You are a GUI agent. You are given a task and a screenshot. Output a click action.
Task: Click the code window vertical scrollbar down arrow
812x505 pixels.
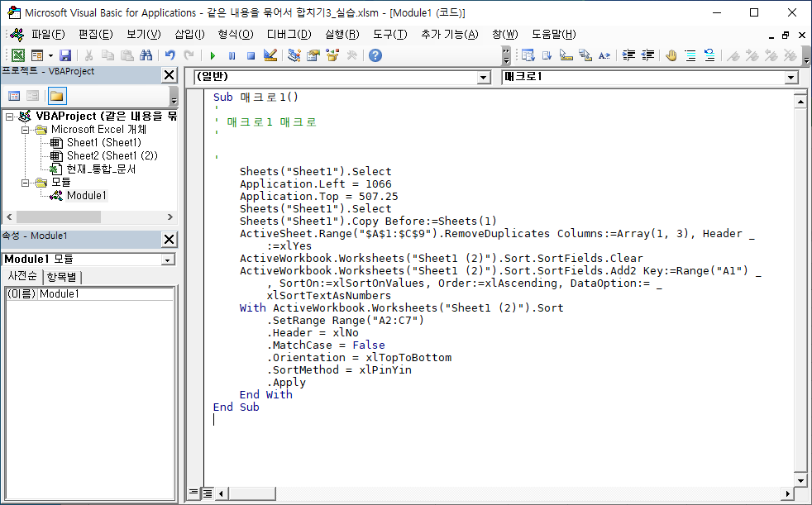[x=800, y=481]
